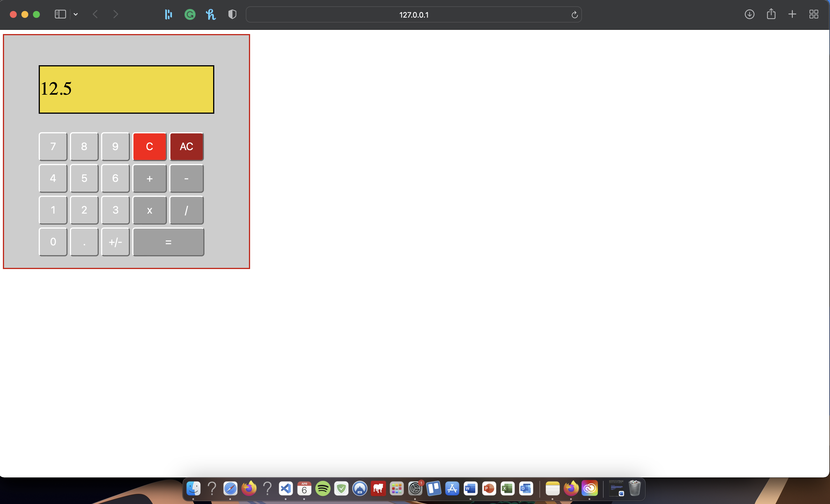The height and width of the screenshot is (504, 830).
Task: Open the Grammarly extension in the toolbar
Action: tap(190, 14)
